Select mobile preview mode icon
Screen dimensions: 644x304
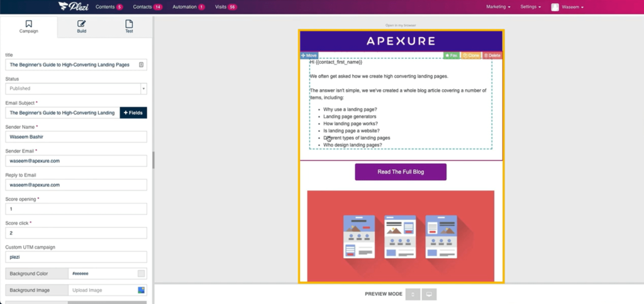(413, 294)
